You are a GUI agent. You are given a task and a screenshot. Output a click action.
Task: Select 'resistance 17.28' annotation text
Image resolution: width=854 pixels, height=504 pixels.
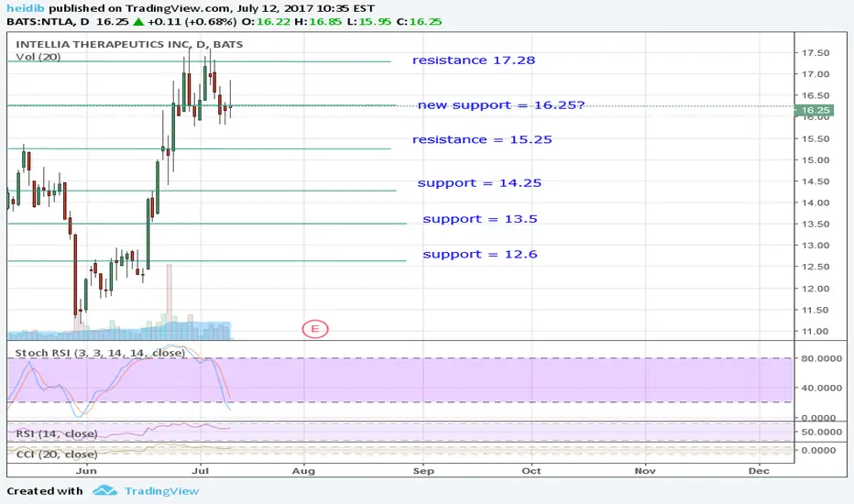point(474,60)
